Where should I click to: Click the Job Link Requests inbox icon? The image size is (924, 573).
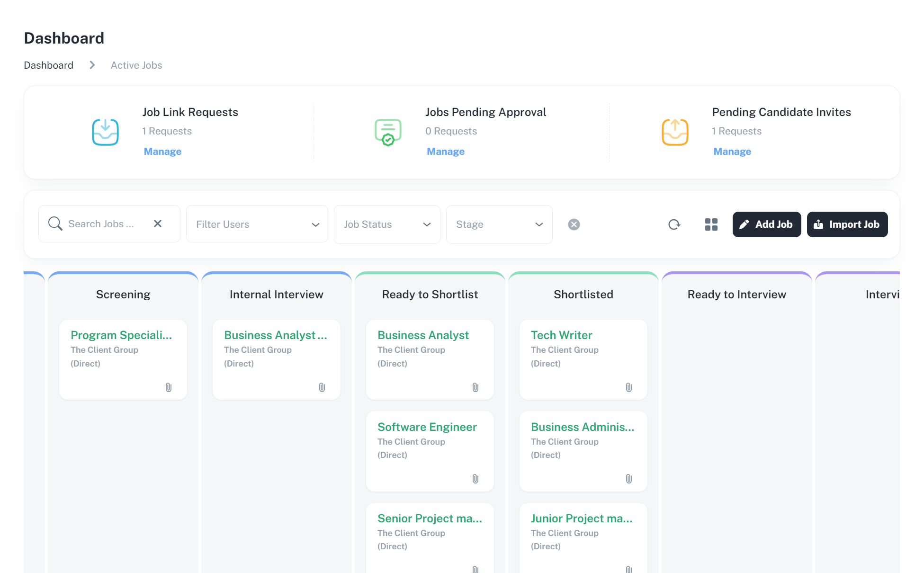click(105, 132)
